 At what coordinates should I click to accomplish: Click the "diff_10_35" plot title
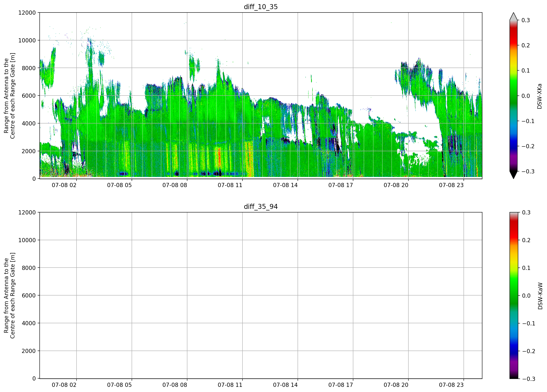click(x=261, y=7)
